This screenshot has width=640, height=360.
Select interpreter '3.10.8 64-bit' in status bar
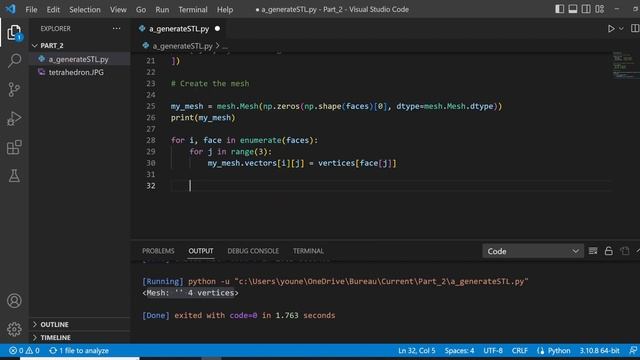[599, 351]
